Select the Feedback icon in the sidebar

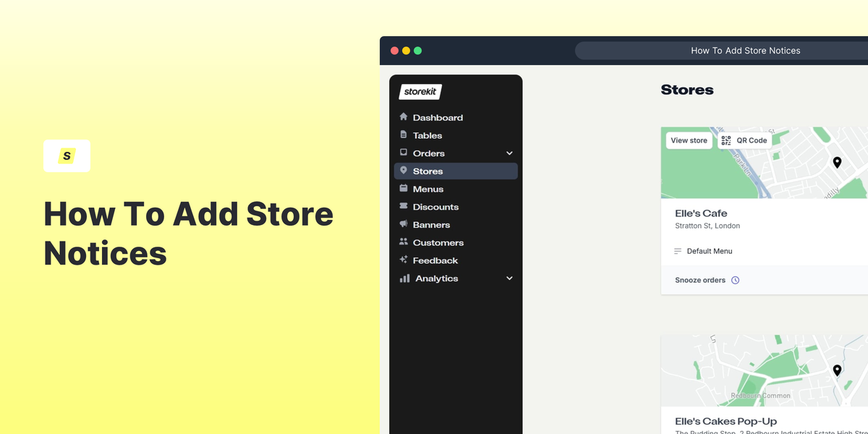tap(404, 260)
